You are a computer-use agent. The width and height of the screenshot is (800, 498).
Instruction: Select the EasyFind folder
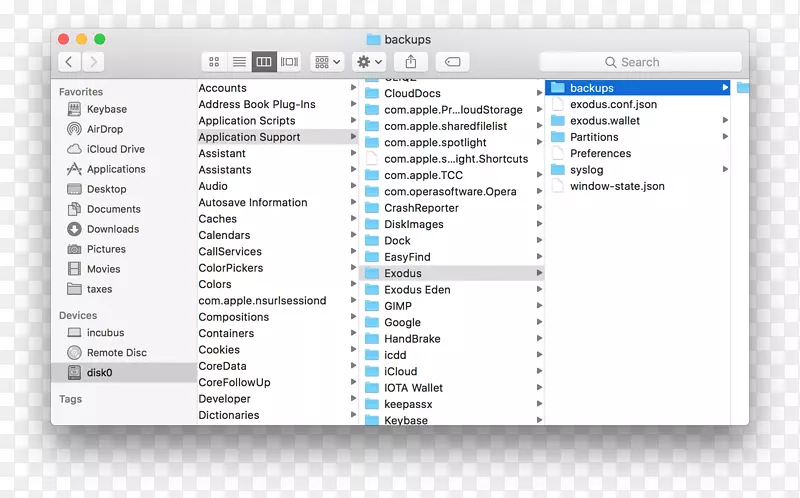452,257
